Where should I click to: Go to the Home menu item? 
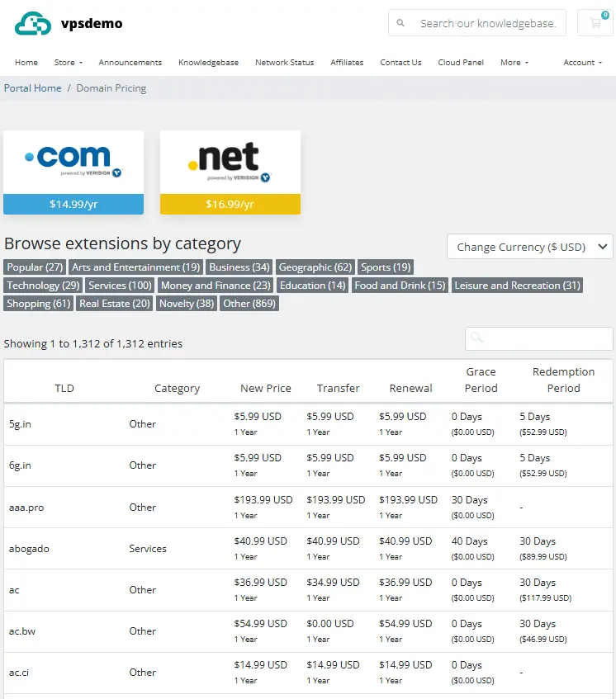[26, 62]
